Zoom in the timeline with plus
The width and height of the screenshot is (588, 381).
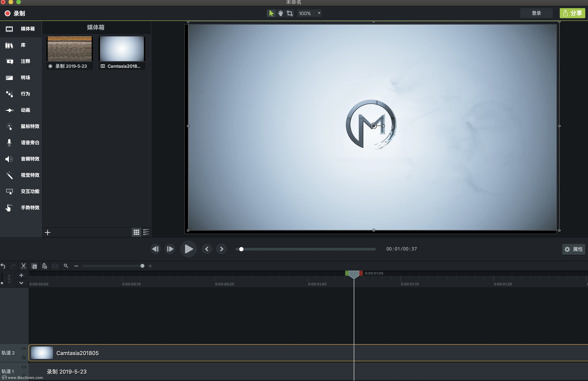150,266
